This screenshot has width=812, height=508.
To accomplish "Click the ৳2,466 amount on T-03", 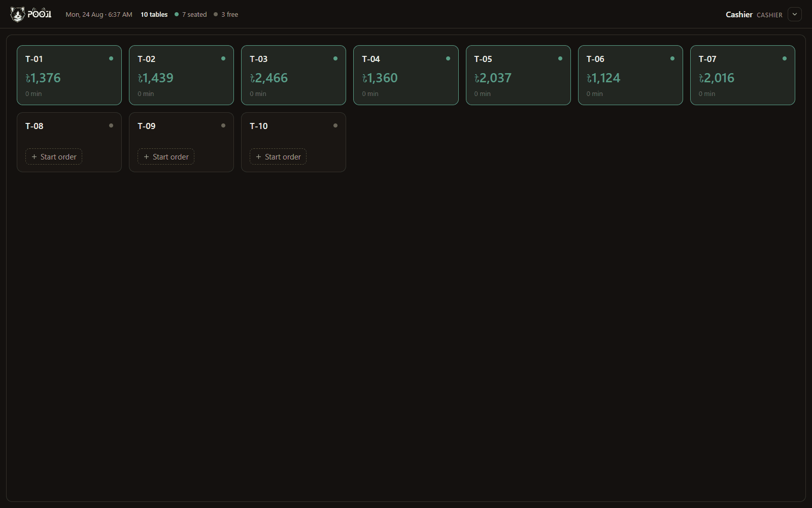I will point(269,78).
